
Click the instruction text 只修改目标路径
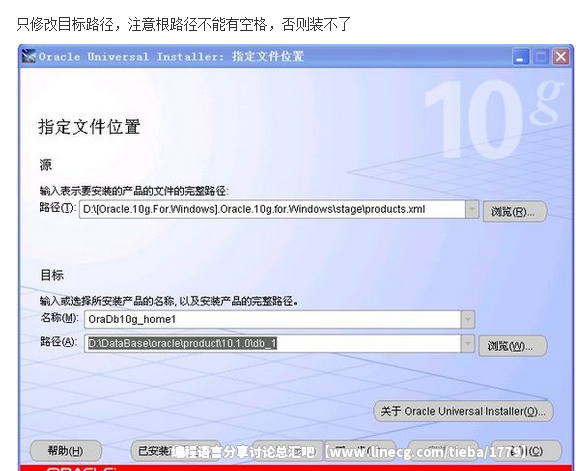pos(65,25)
